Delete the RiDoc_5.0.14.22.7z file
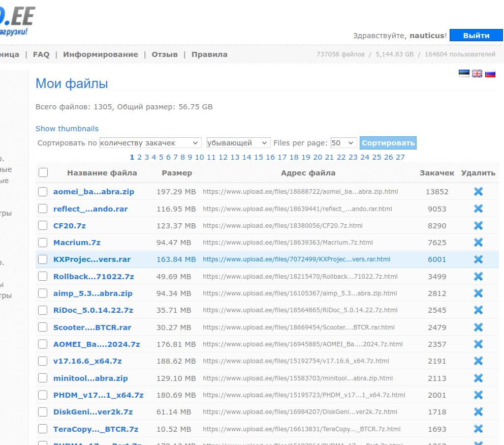Viewport: 504px width, 445px height. 478,310
